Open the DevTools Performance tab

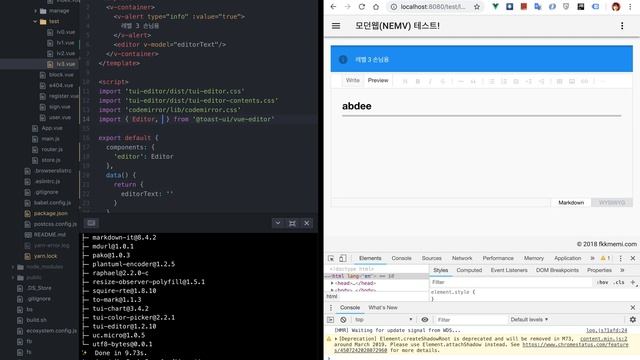click(x=498, y=258)
